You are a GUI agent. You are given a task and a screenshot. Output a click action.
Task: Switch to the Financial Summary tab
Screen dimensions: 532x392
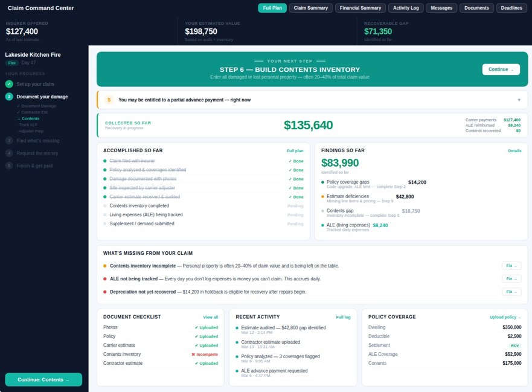point(361,8)
